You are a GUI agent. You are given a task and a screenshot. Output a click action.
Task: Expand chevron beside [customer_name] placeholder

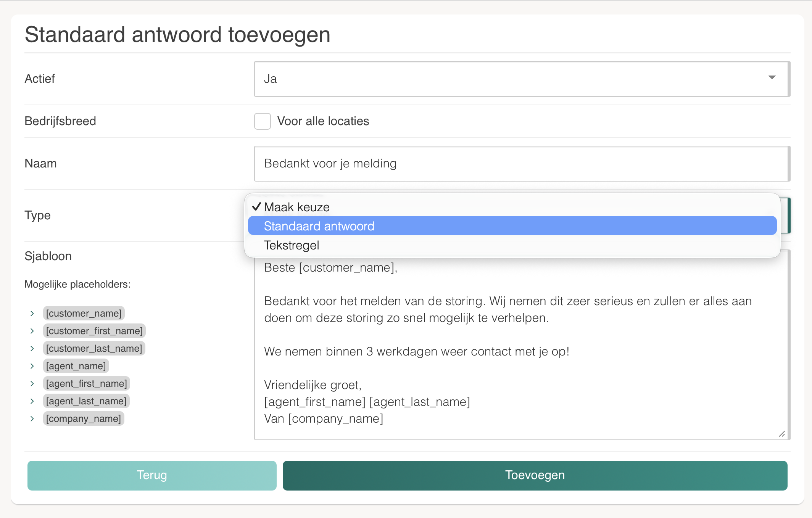point(32,314)
